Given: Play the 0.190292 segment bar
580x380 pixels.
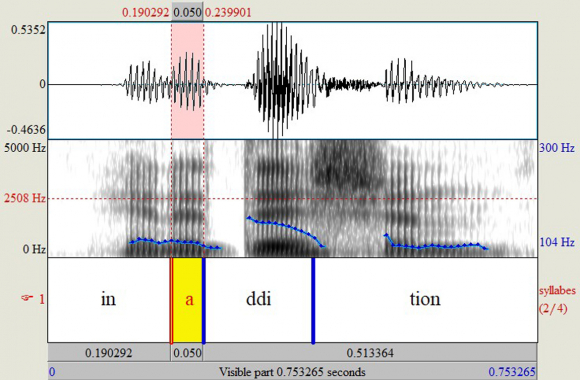Looking at the screenshot, I should tap(109, 353).
